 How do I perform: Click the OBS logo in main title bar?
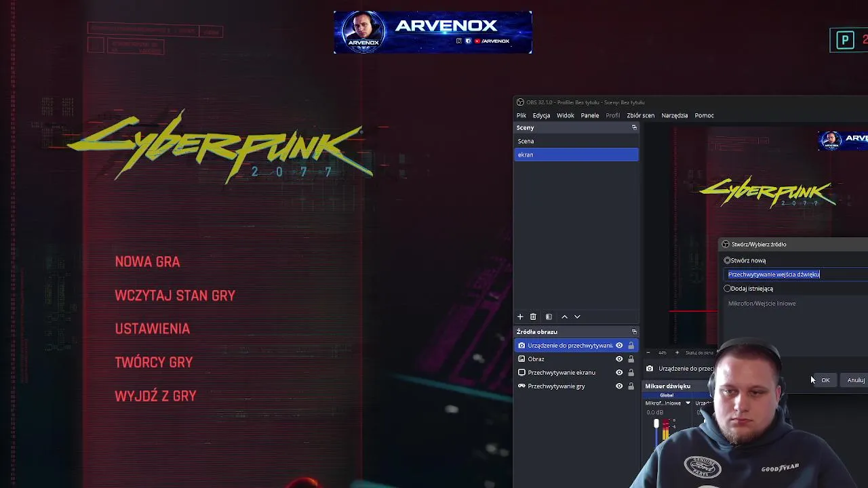click(520, 102)
